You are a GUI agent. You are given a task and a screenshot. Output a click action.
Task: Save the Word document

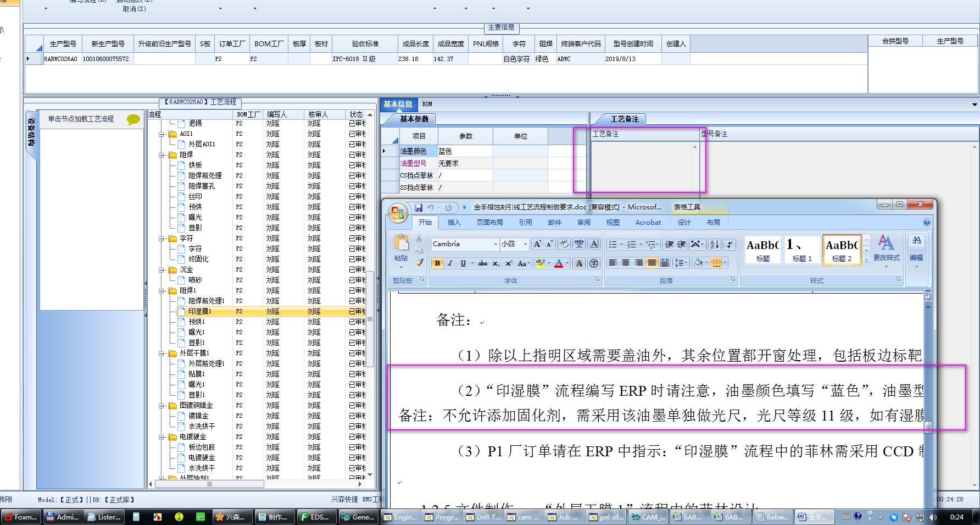click(419, 208)
